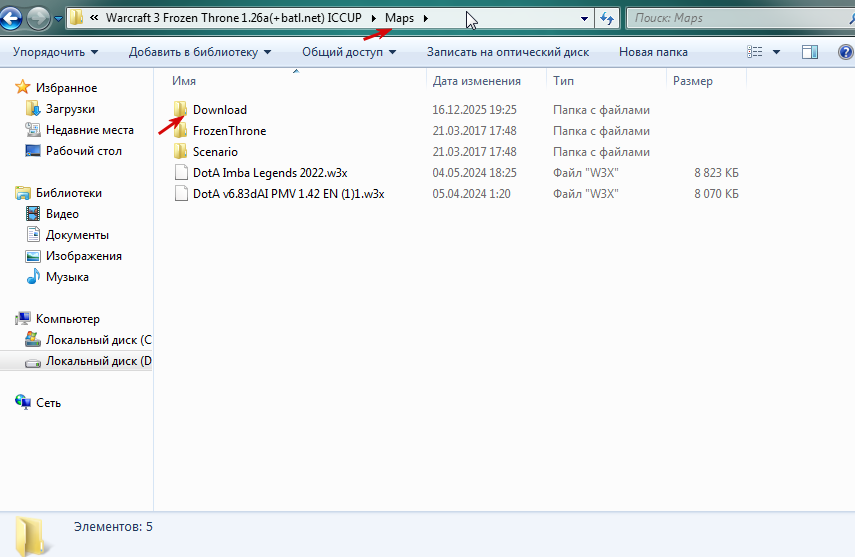The height and width of the screenshot is (557, 855).
Task: Open Избранное in navigation pane
Action: pyautogui.click(x=67, y=88)
